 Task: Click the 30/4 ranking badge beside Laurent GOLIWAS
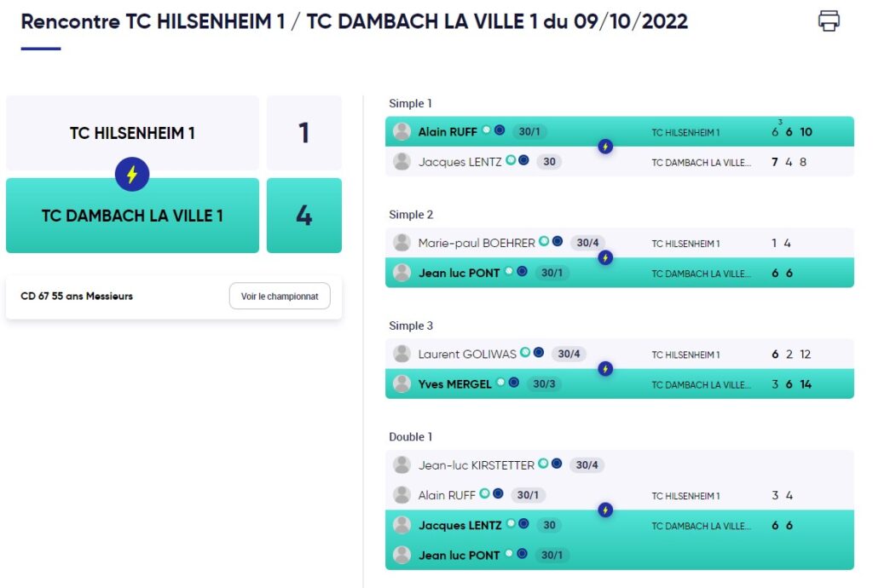569,354
